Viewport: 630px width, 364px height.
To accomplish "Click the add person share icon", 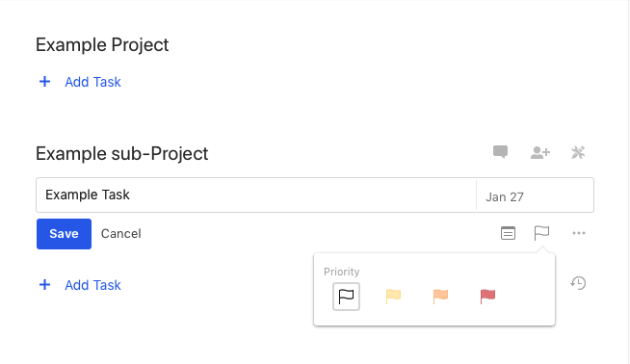I will (540, 153).
